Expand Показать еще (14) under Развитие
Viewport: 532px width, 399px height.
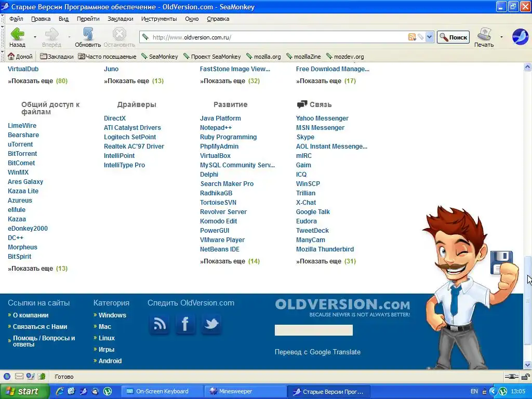pyautogui.click(x=230, y=261)
